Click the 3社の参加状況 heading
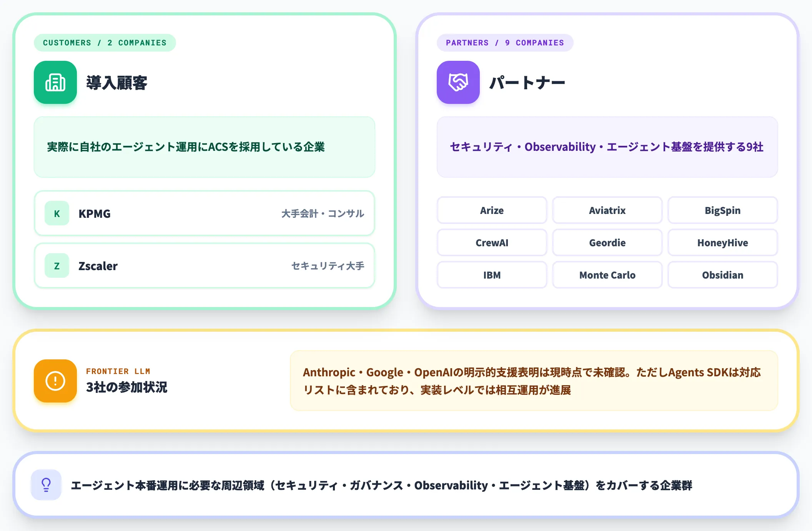 (127, 387)
